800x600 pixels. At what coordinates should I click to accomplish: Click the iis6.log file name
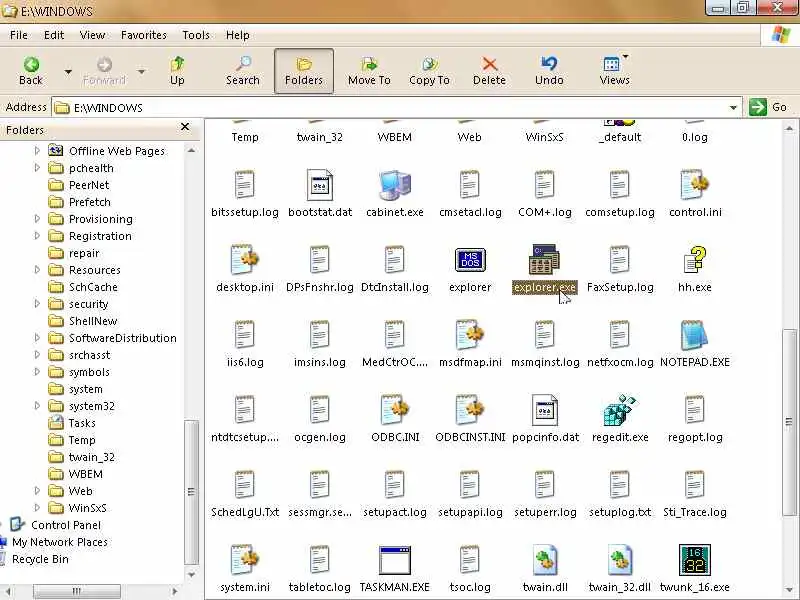tap(245, 362)
